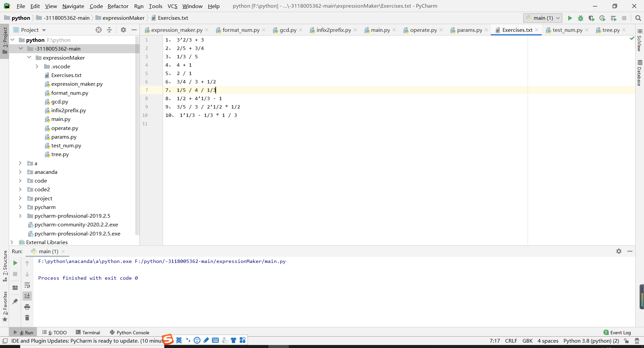
Task: Open the Tools menu
Action: 156,6
